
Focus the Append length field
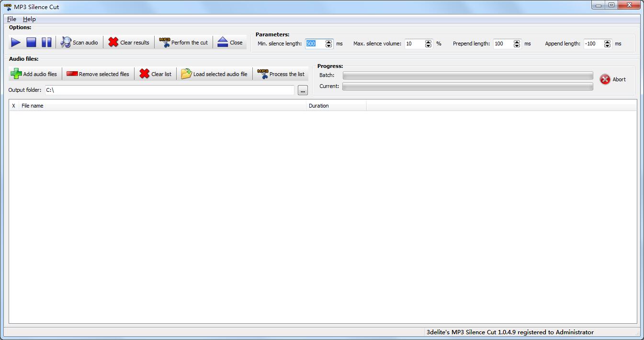coord(593,44)
